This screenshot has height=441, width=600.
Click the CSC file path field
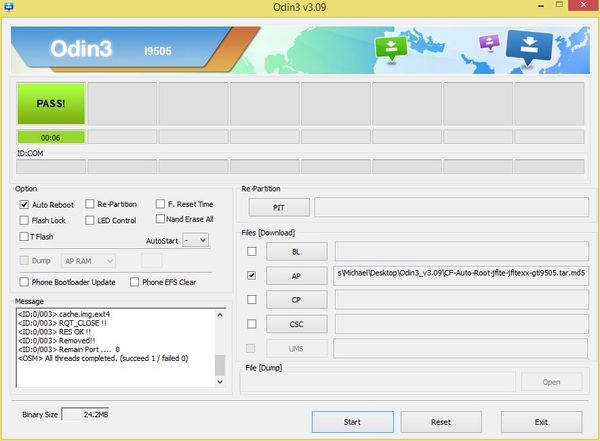(x=462, y=324)
